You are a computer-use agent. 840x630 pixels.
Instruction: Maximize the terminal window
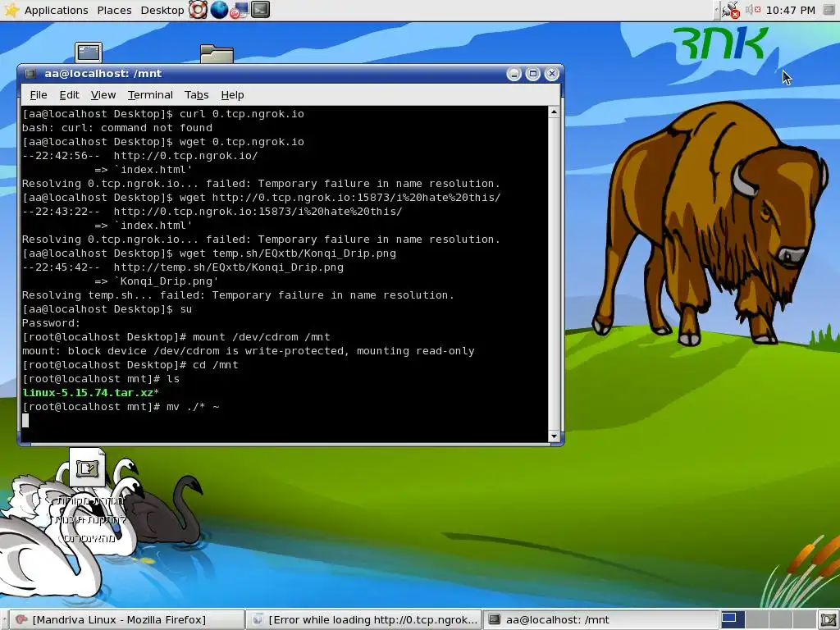pos(532,74)
